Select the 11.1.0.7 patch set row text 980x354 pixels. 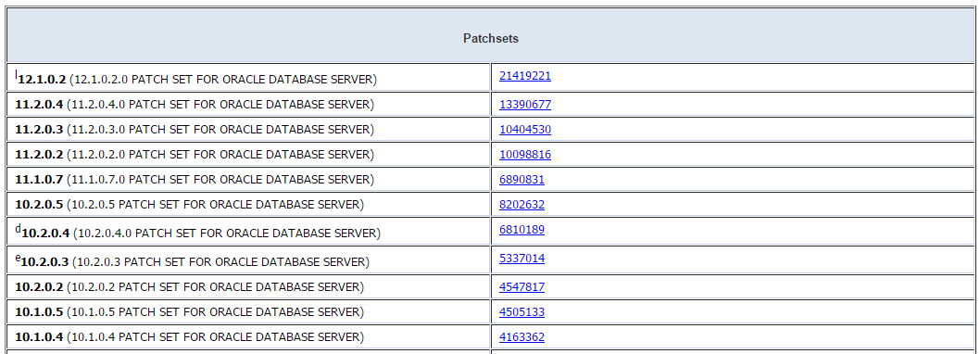[x=195, y=180]
